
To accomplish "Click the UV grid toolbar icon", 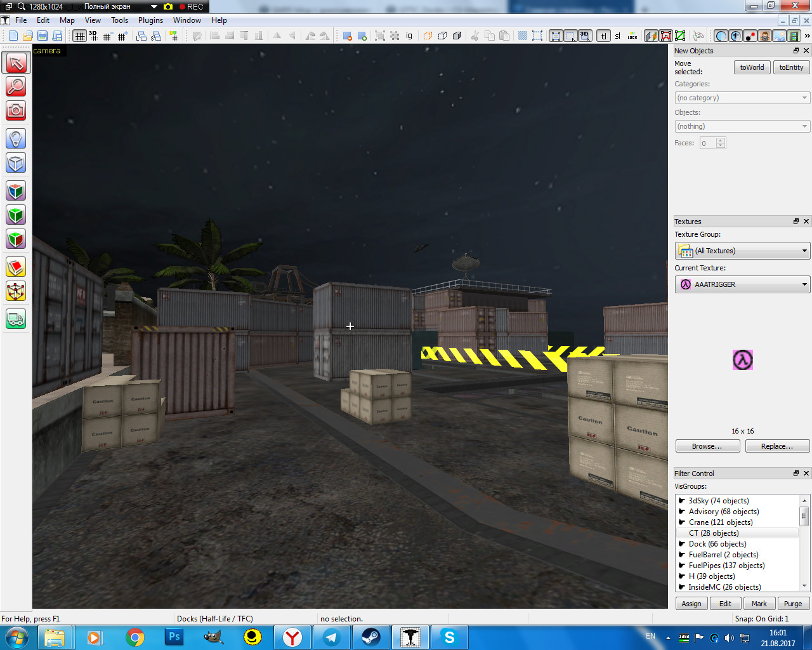I will 174,36.
